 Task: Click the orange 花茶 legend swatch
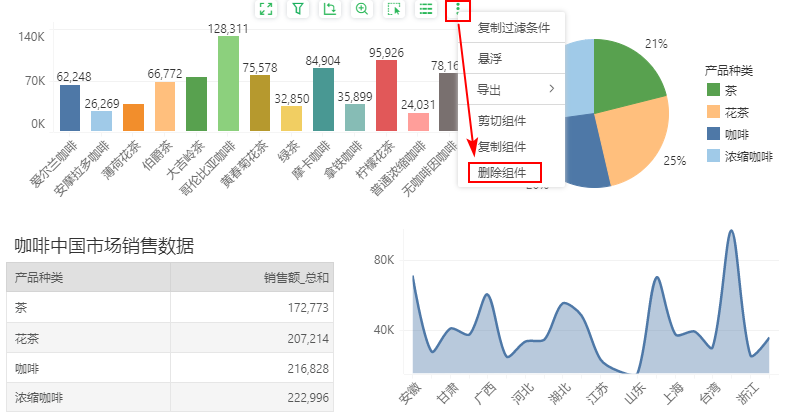713,112
